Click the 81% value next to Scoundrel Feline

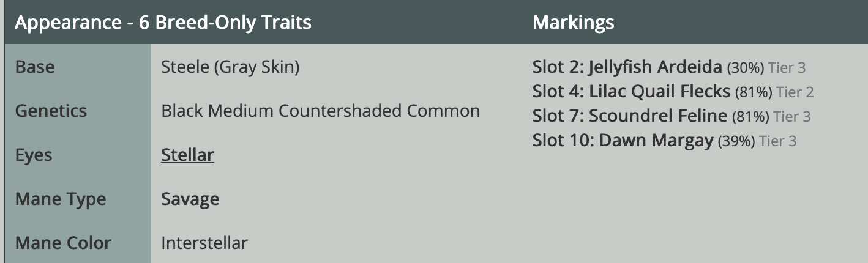[x=750, y=117]
